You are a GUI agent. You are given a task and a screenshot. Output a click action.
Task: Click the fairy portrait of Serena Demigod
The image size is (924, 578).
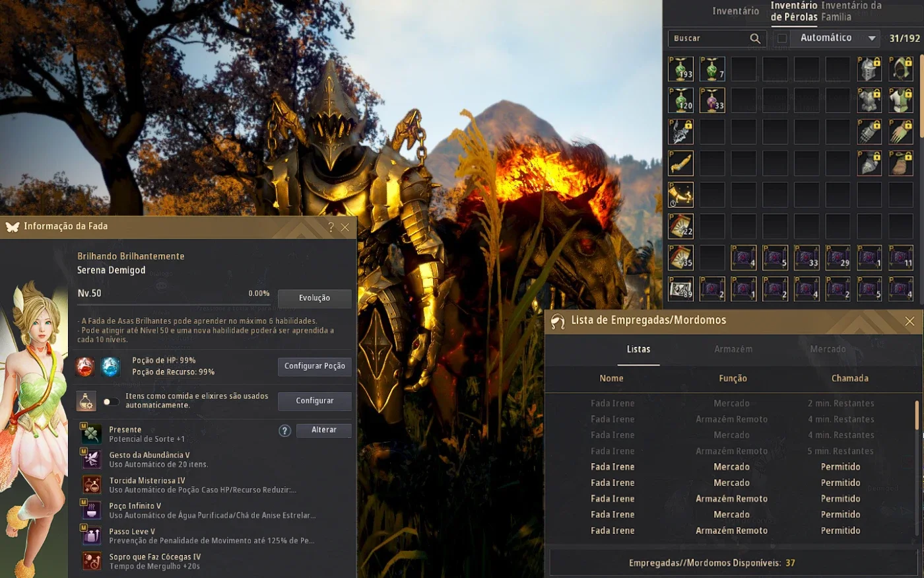[x=34, y=429]
